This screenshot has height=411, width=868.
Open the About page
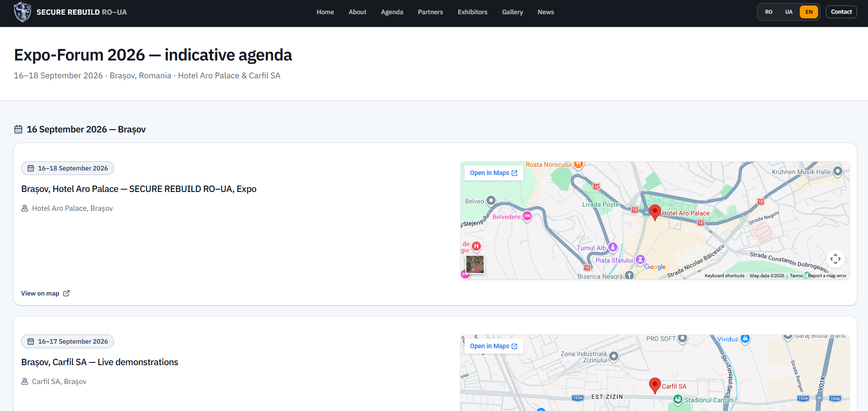(x=357, y=12)
